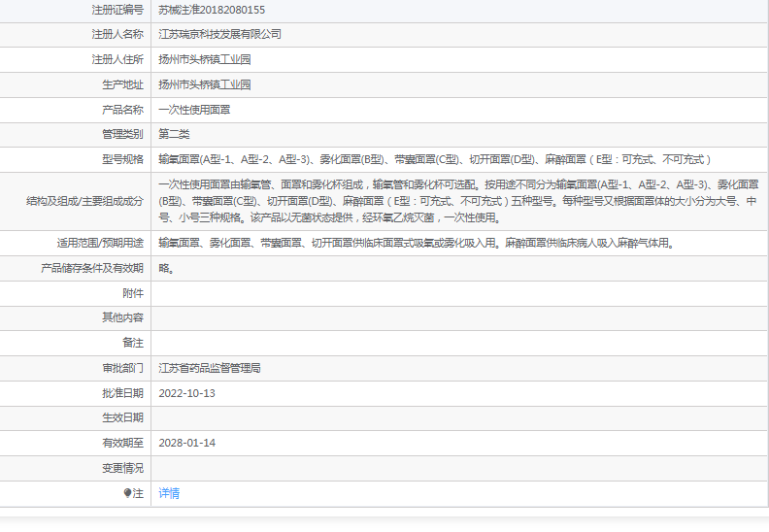This screenshot has width=769, height=532.
Task: Click the 有效期至 label
Action: click(122, 443)
